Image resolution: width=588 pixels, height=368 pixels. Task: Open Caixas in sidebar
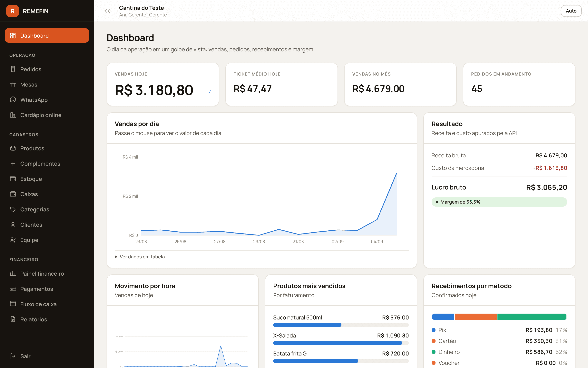tap(47, 194)
